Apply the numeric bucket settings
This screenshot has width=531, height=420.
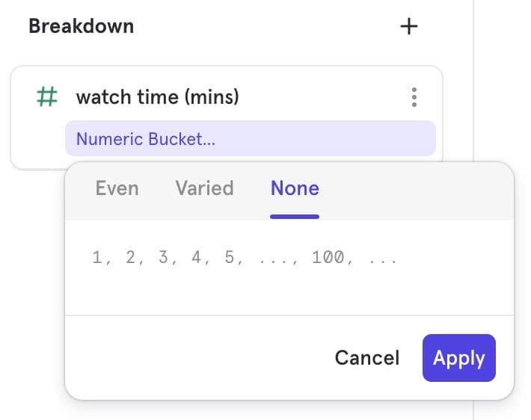click(458, 358)
